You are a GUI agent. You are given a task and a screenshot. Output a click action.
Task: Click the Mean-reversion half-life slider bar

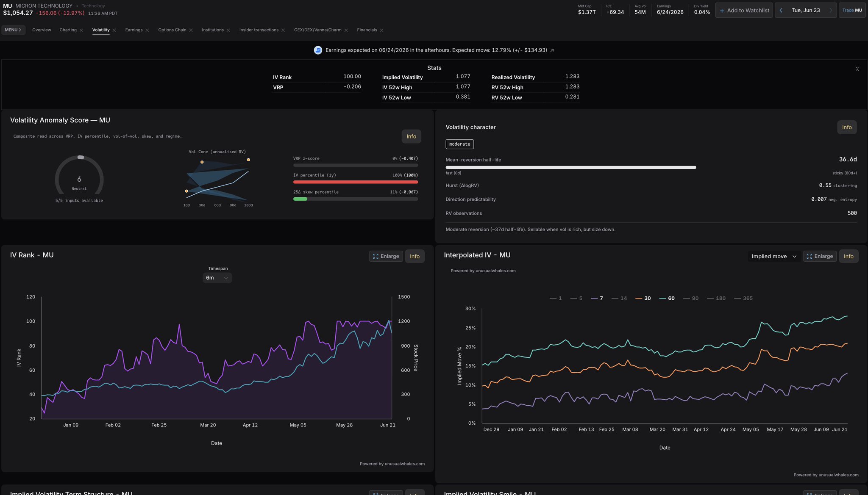click(571, 168)
